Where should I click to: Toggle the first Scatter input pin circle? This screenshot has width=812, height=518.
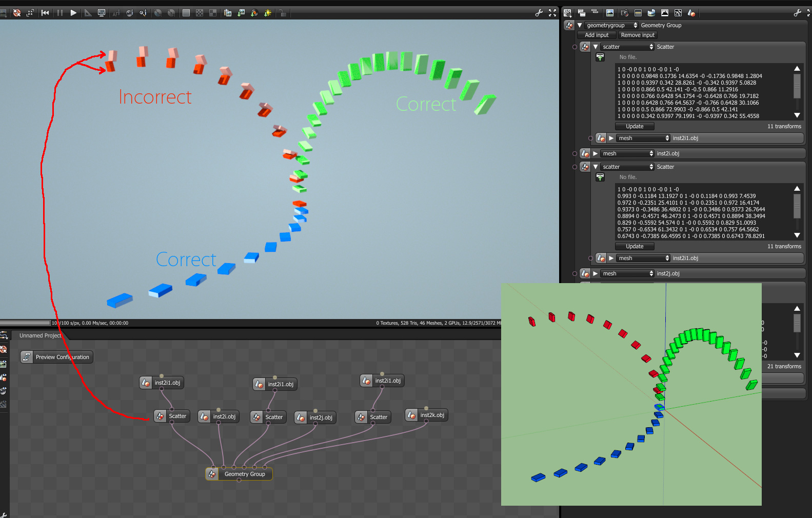click(575, 47)
